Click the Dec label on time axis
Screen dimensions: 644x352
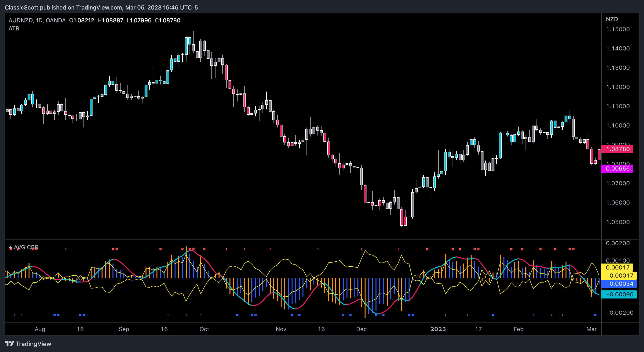(361, 329)
